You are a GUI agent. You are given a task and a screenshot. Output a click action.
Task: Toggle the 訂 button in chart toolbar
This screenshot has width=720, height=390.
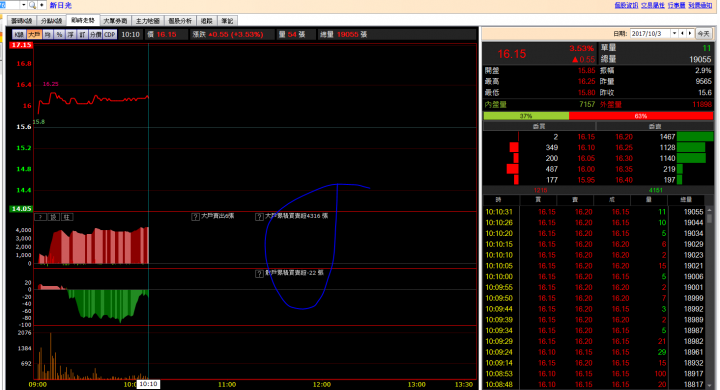tap(82, 34)
